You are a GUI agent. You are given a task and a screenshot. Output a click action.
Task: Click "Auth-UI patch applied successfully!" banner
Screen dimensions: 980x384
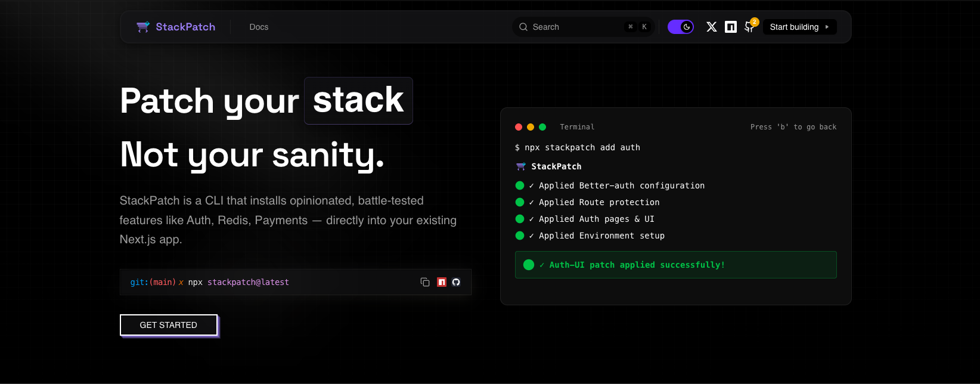click(x=676, y=265)
